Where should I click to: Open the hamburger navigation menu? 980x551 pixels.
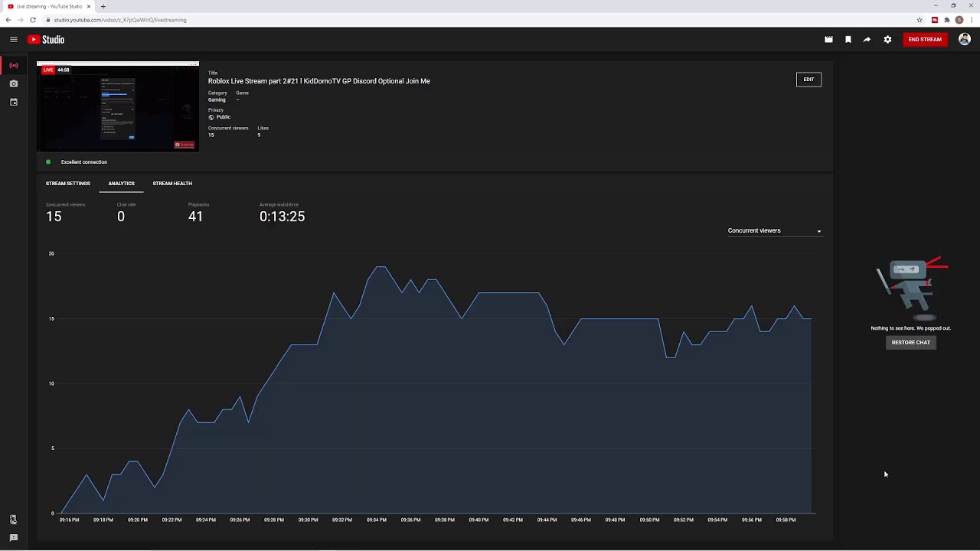coord(13,40)
